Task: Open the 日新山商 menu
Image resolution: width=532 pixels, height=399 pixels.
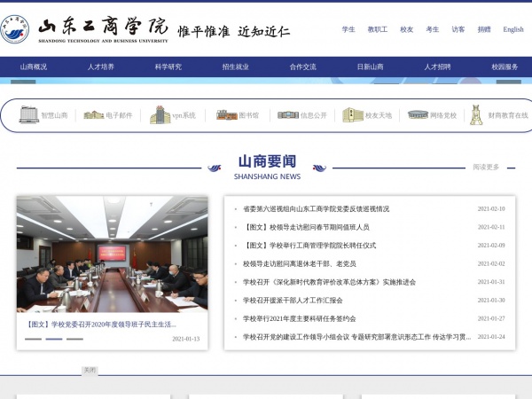Action: 370,66
